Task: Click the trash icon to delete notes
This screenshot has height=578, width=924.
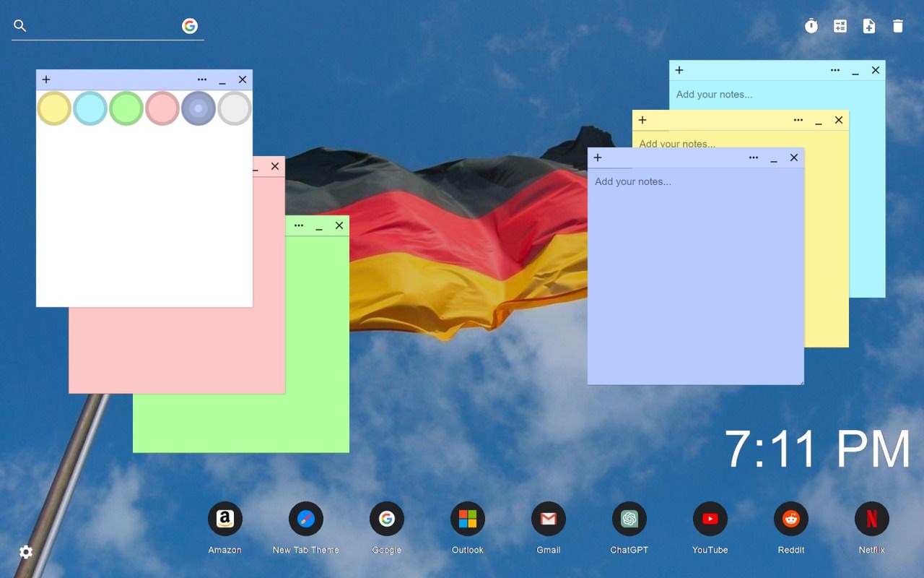Action: pyautogui.click(x=898, y=26)
